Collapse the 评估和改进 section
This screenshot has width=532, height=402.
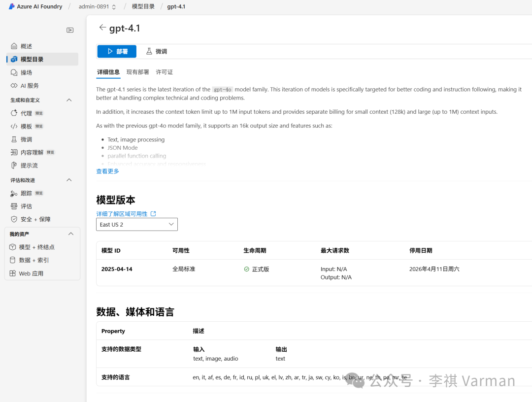point(69,180)
